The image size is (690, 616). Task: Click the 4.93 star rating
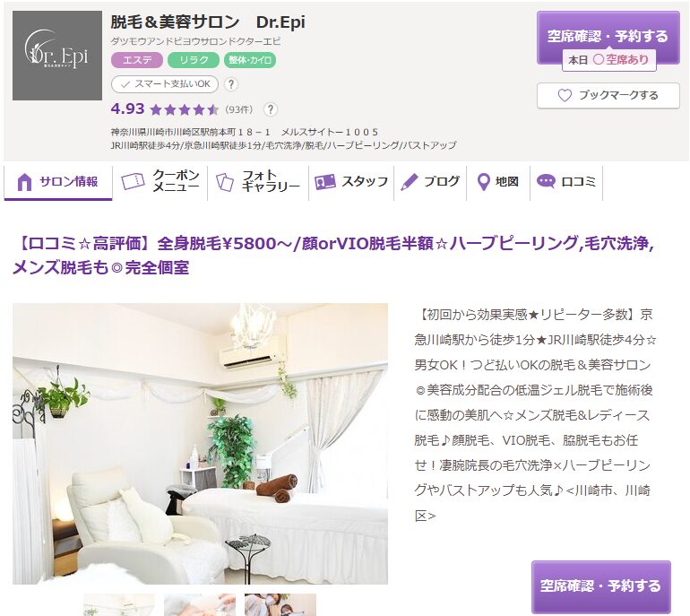point(164,108)
